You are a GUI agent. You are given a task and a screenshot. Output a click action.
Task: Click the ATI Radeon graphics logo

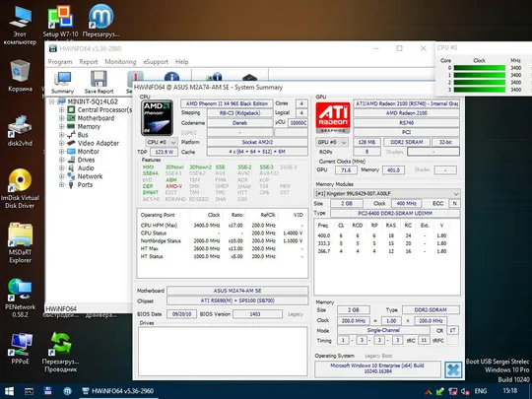tap(333, 118)
